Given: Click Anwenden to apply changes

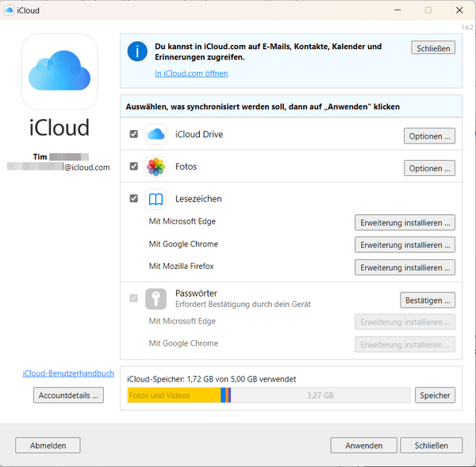Looking at the screenshot, I should [x=363, y=446].
